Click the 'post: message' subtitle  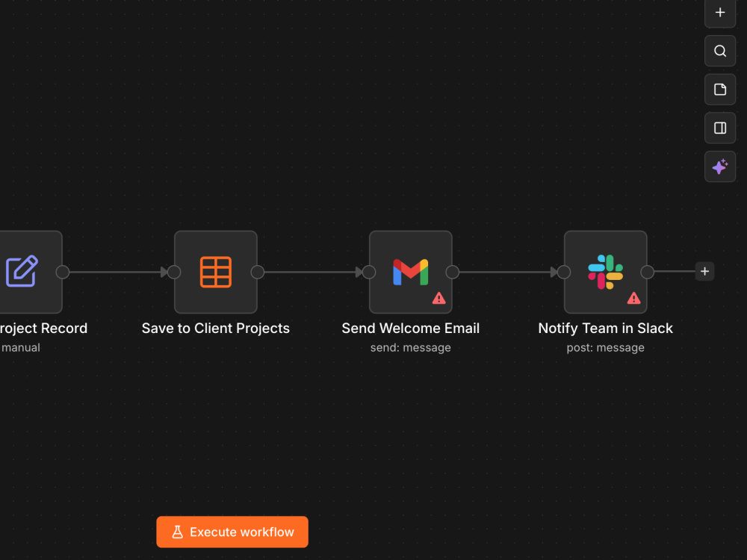click(x=605, y=348)
